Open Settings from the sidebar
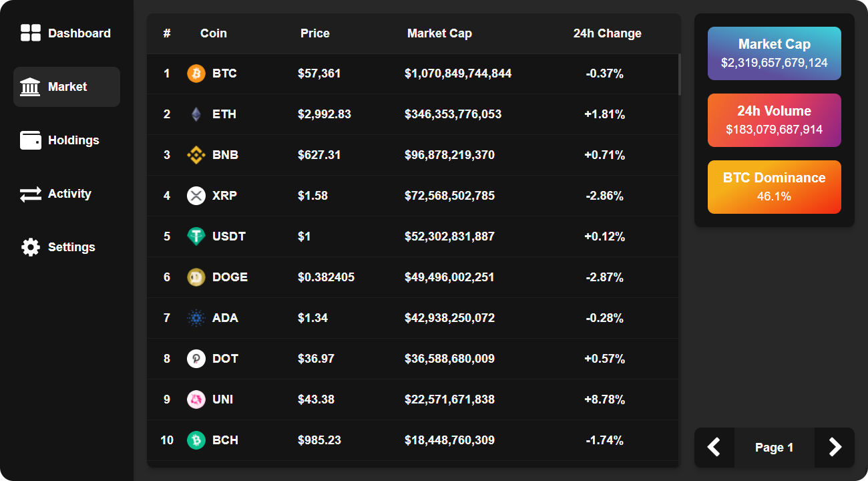The image size is (868, 481). [x=67, y=247]
